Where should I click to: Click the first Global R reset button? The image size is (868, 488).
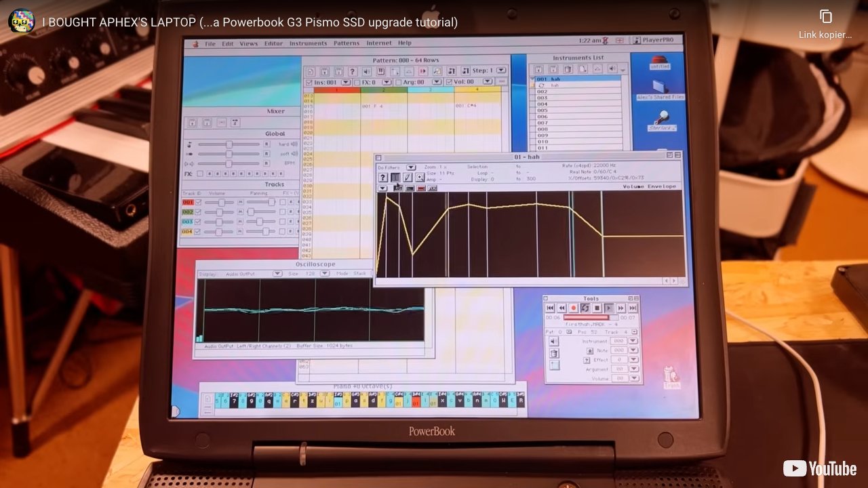point(267,144)
